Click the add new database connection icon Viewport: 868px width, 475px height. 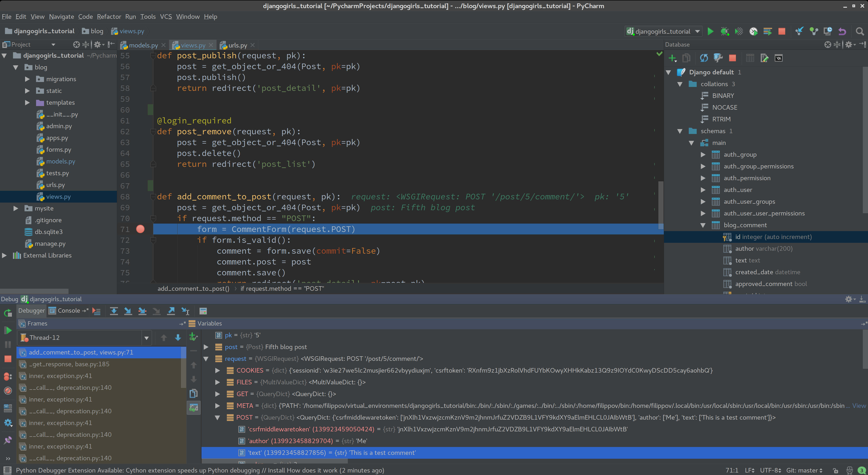pos(671,57)
